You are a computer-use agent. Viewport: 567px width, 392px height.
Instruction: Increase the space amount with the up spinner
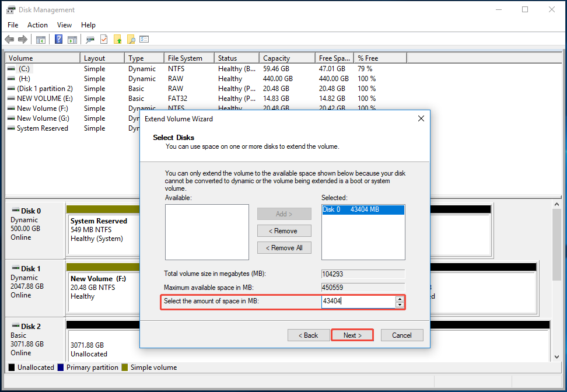[400, 299]
